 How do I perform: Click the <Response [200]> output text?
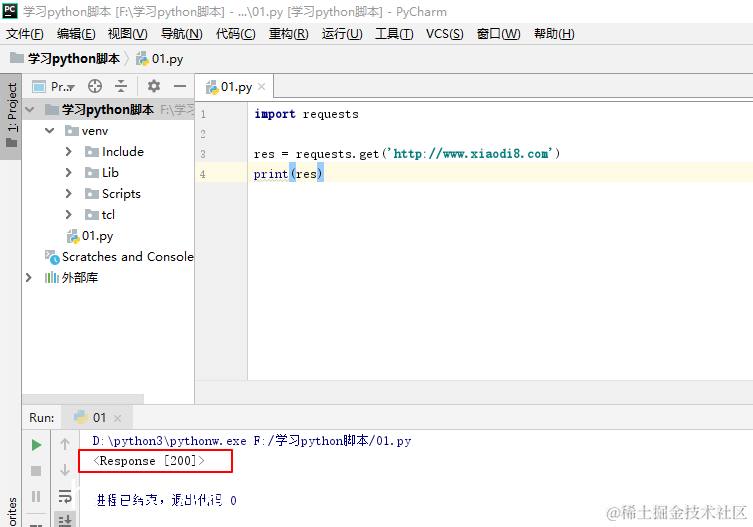149,461
